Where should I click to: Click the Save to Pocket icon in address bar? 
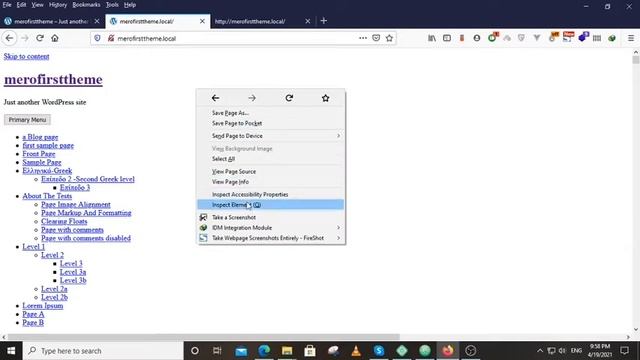pyautogui.click(x=376, y=38)
